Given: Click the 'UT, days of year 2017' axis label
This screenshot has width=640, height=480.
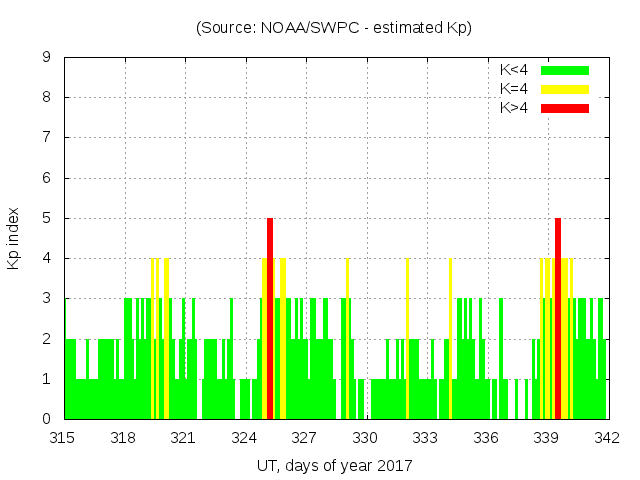Looking at the screenshot, I should [334, 465].
